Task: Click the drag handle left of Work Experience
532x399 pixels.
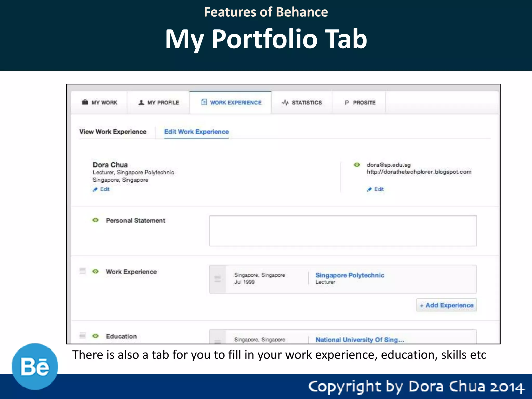Action: point(83,271)
